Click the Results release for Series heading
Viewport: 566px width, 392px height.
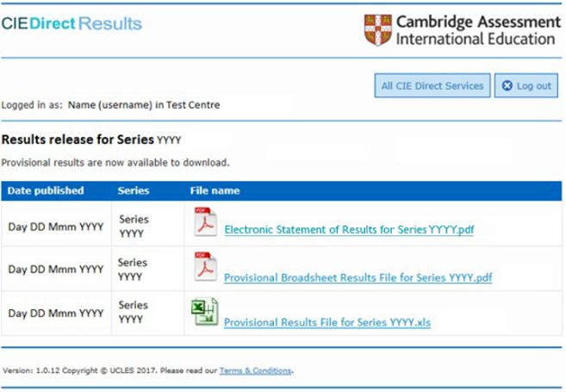point(92,140)
